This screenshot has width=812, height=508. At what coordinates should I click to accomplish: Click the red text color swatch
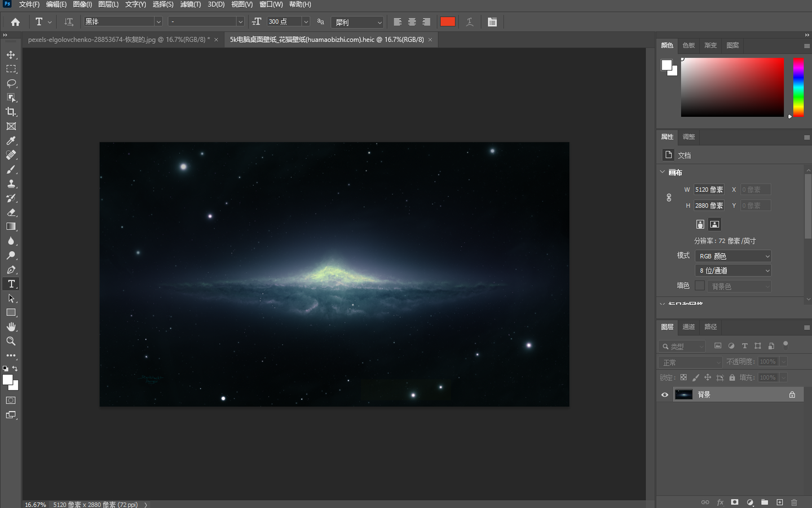point(448,21)
